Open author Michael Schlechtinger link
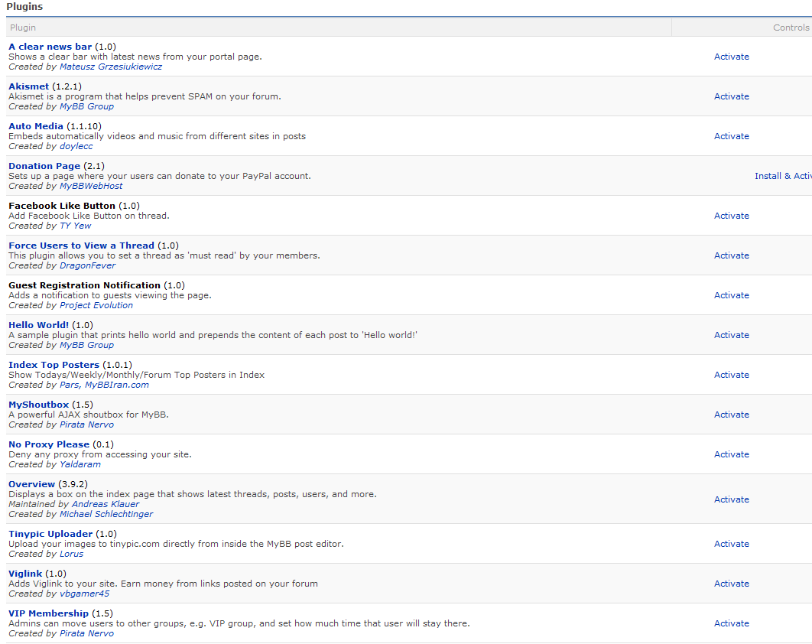 pyautogui.click(x=106, y=515)
